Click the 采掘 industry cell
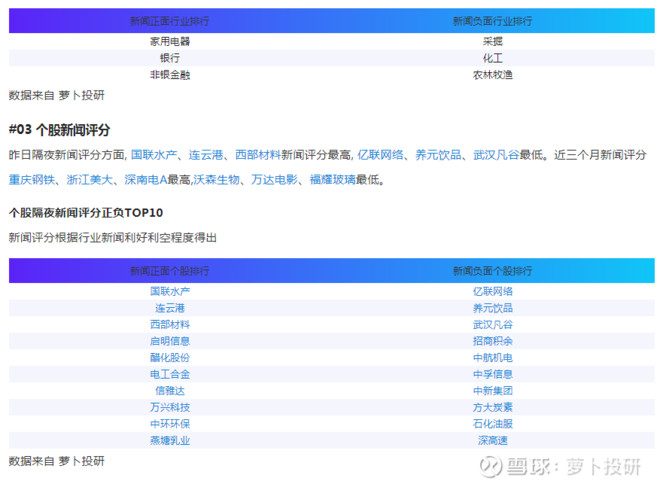The width and height of the screenshot is (660, 487). [492, 41]
